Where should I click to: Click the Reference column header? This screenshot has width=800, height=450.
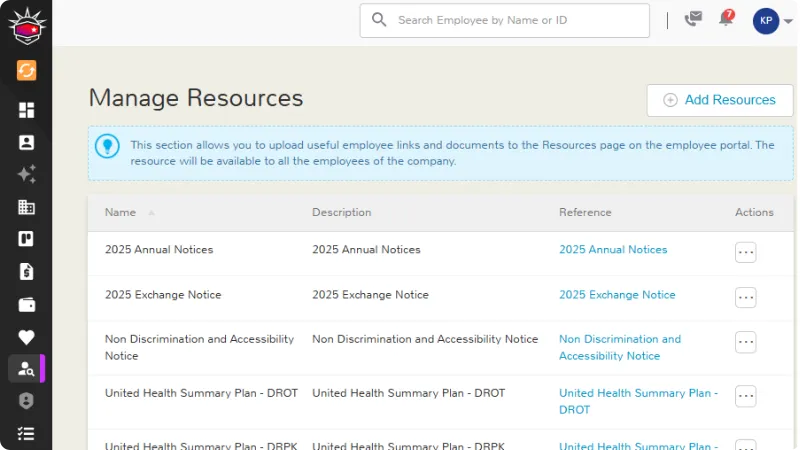[x=585, y=212]
